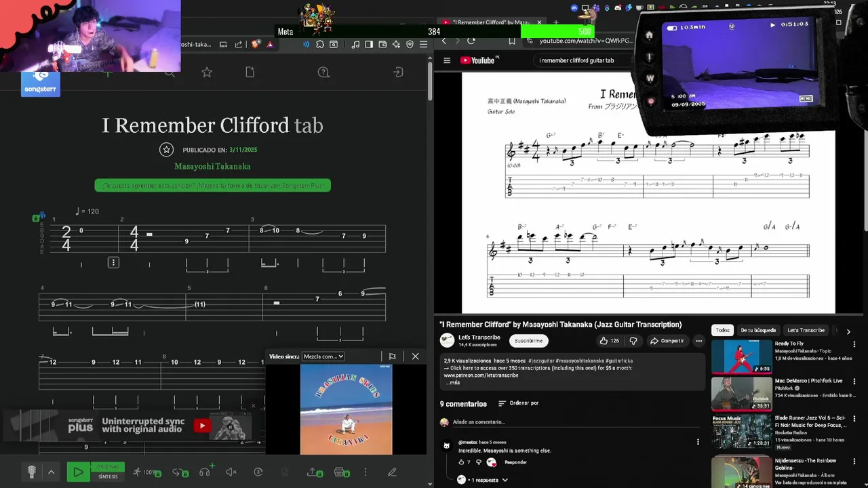Click the Brazilian Skies album video thumbnail
Image resolution: width=868 pixels, height=488 pixels.
pos(346,409)
